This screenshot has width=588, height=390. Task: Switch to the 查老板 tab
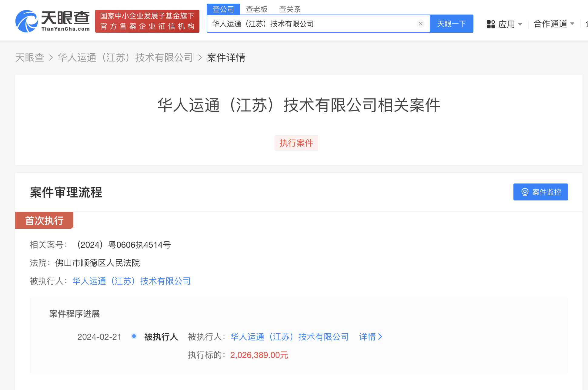[x=257, y=9]
